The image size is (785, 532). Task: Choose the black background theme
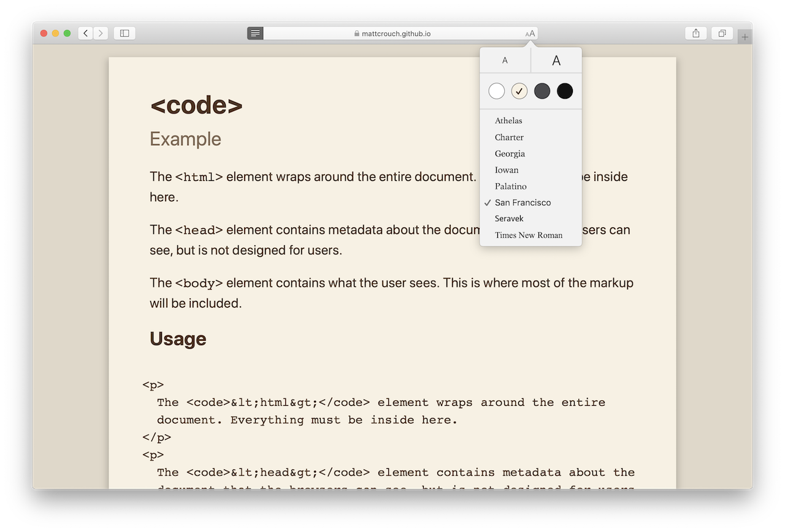point(565,91)
